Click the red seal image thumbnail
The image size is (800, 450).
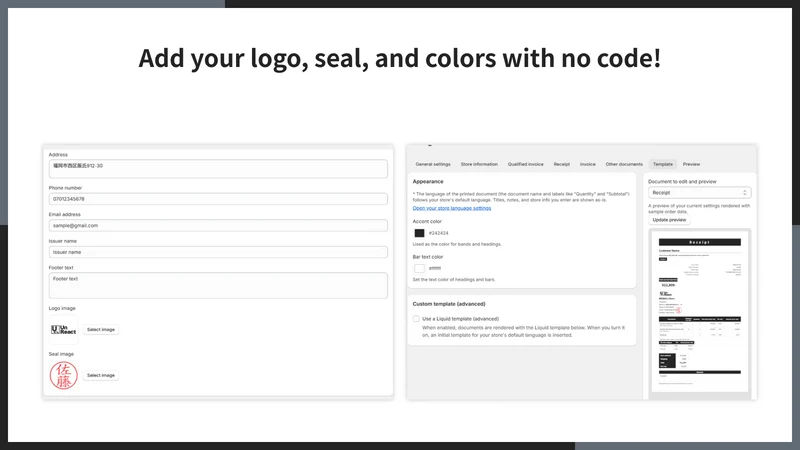point(63,376)
